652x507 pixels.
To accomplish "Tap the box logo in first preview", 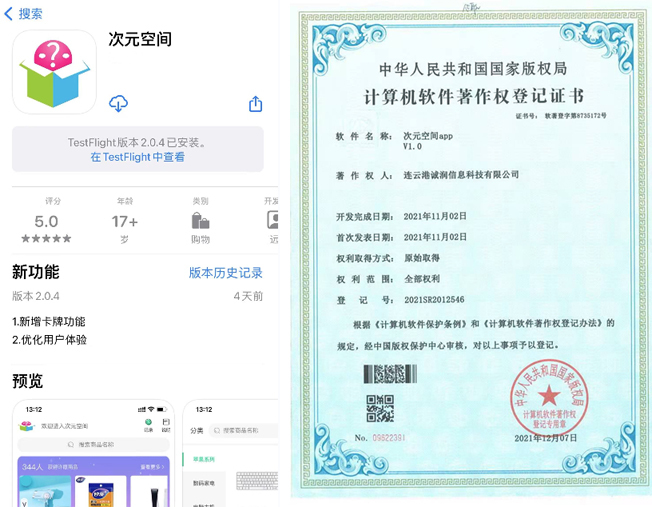I will click(x=27, y=426).
